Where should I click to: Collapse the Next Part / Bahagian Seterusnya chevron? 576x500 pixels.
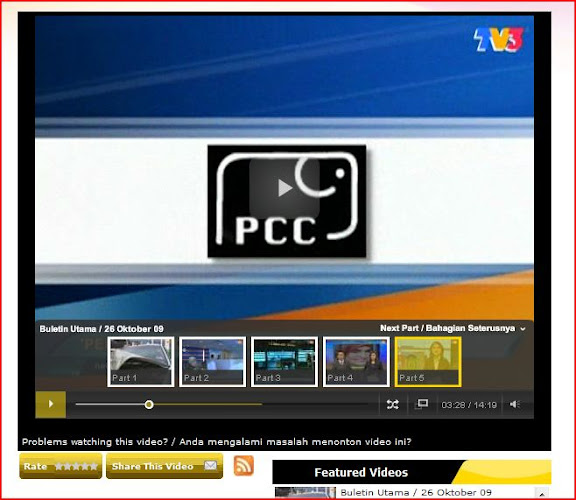(523, 329)
